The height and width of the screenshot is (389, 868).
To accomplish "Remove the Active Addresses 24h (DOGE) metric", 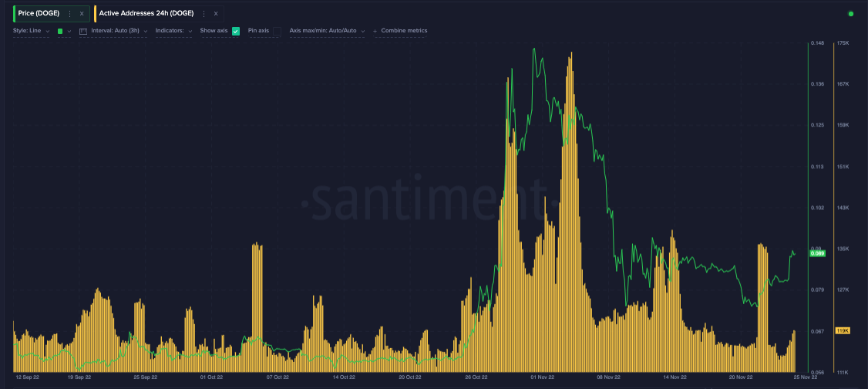I will pos(216,13).
